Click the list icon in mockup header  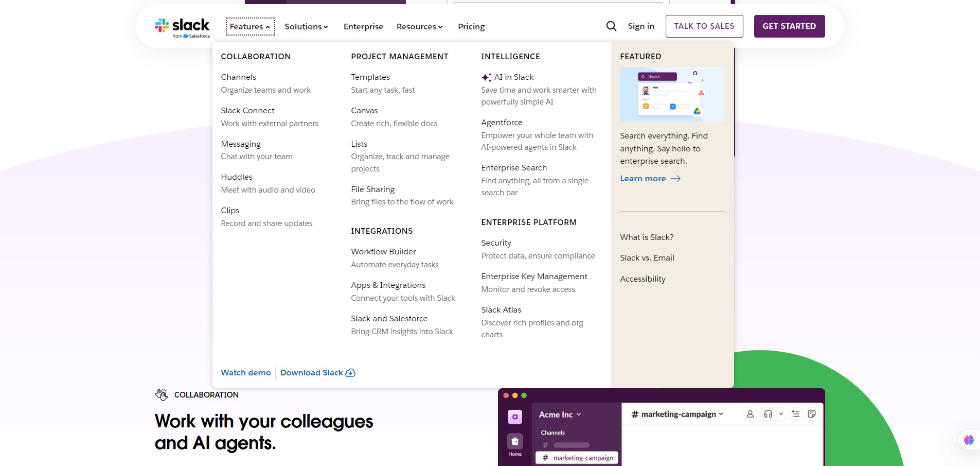796,414
